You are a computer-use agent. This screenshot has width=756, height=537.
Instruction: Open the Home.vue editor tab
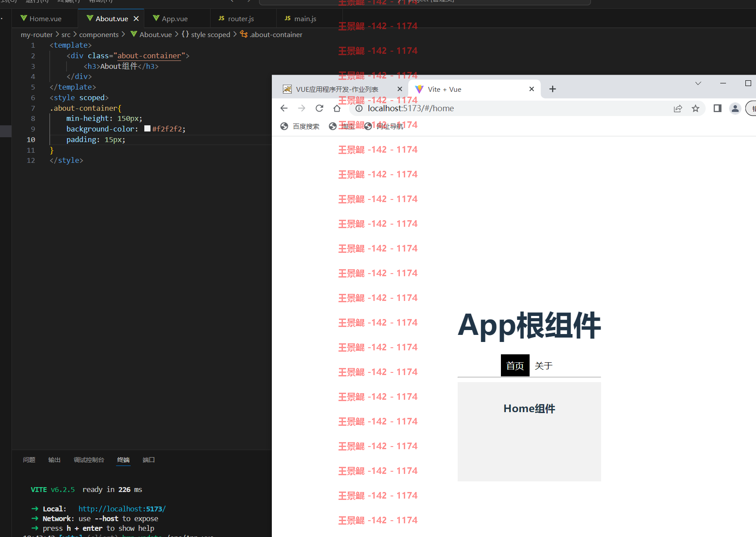(x=41, y=19)
